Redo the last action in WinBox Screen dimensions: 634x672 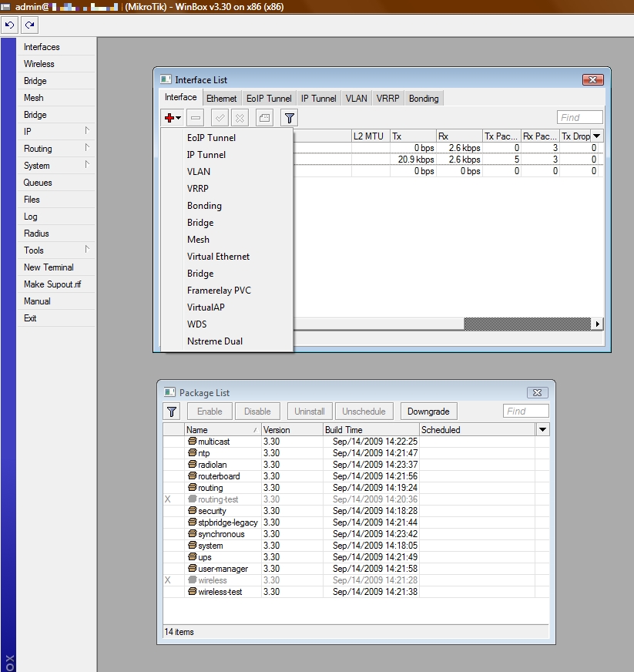[29, 25]
